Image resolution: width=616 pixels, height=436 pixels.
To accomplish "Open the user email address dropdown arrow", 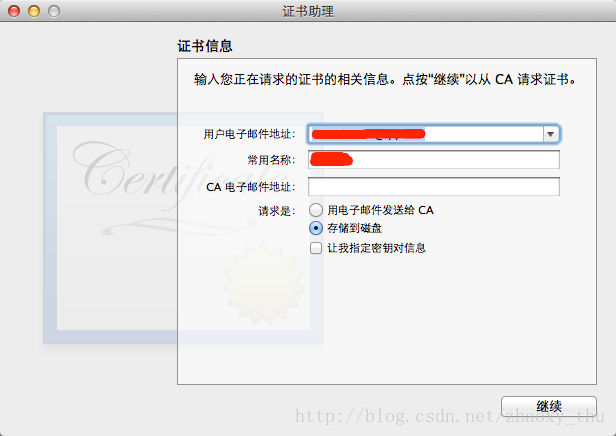I will (550, 134).
